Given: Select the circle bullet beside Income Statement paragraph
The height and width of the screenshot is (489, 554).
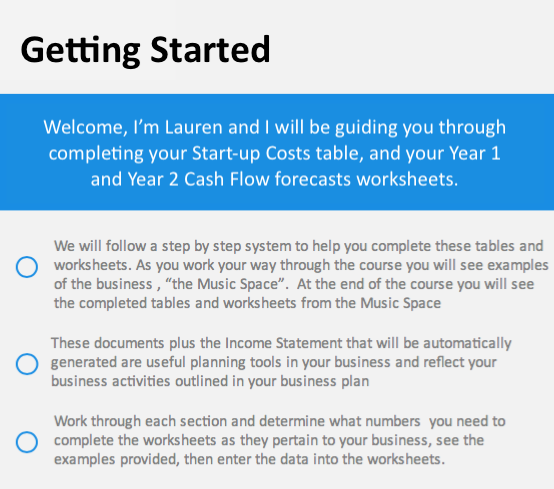Looking at the screenshot, I should [27, 364].
